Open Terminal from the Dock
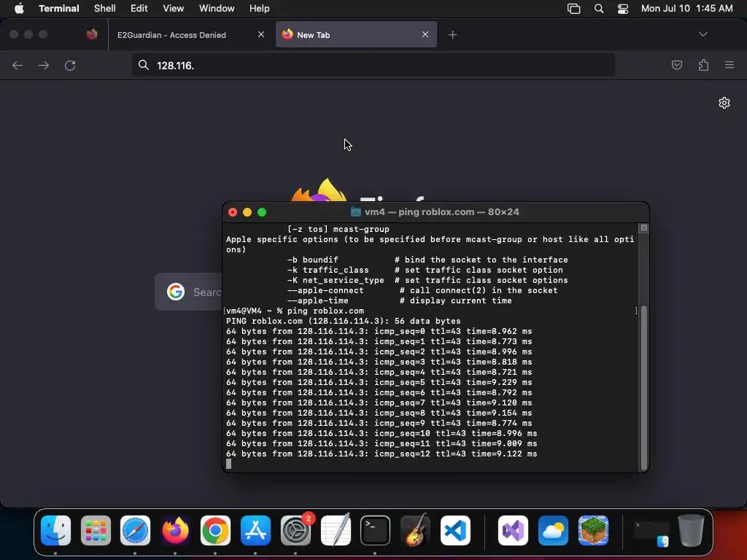This screenshot has height=560, width=747. 375,530
